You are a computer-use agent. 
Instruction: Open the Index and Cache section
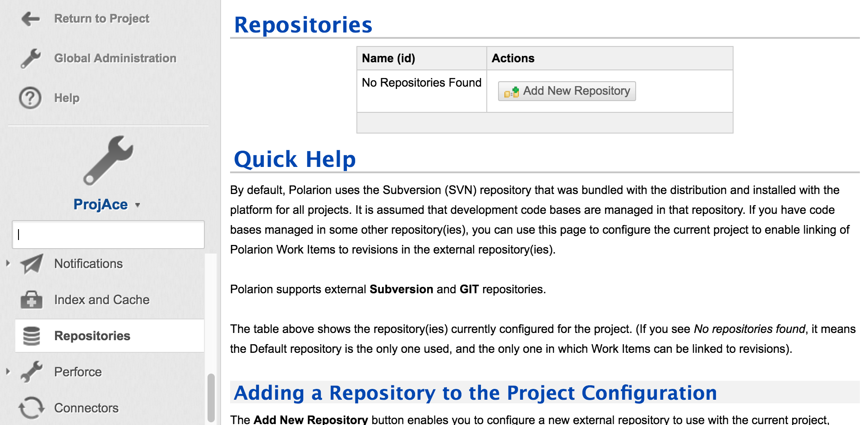(102, 300)
